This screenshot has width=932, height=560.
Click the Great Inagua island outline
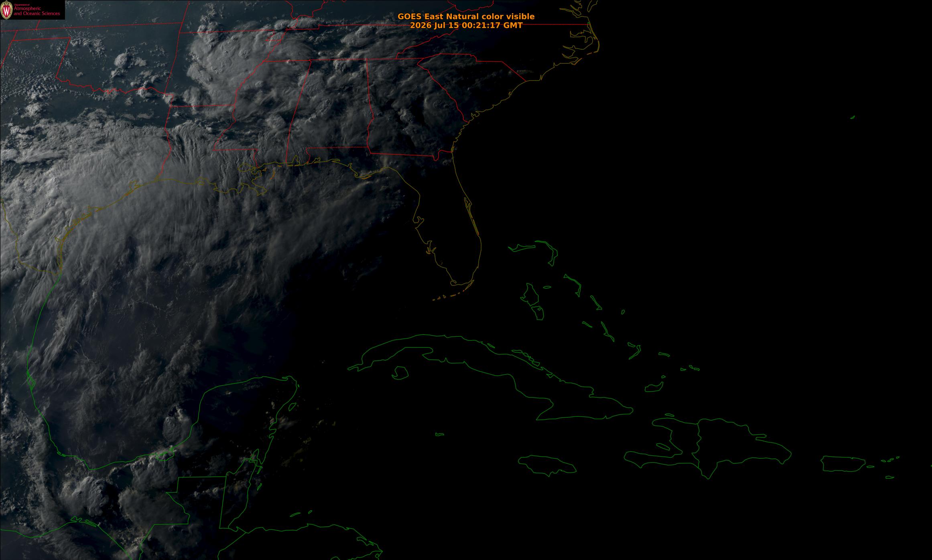[654, 387]
